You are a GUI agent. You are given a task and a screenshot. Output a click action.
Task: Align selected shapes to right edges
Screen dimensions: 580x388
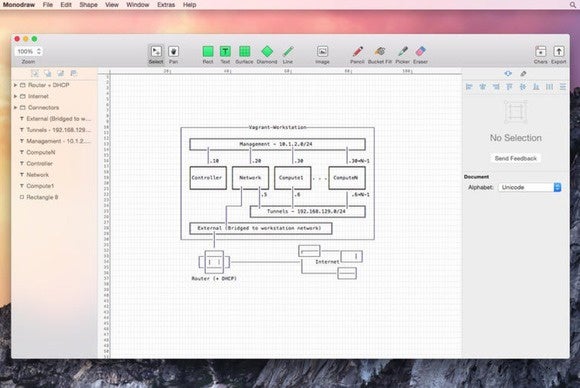(x=496, y=87)
